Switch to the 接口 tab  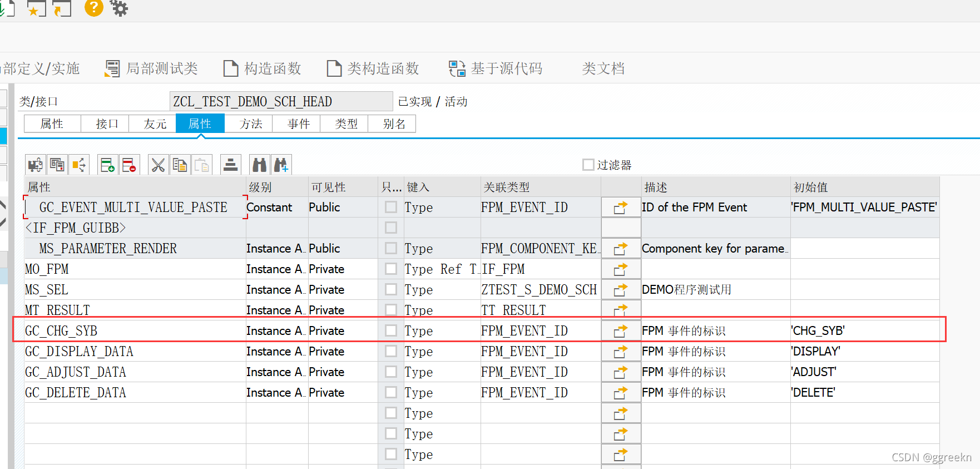105,124
